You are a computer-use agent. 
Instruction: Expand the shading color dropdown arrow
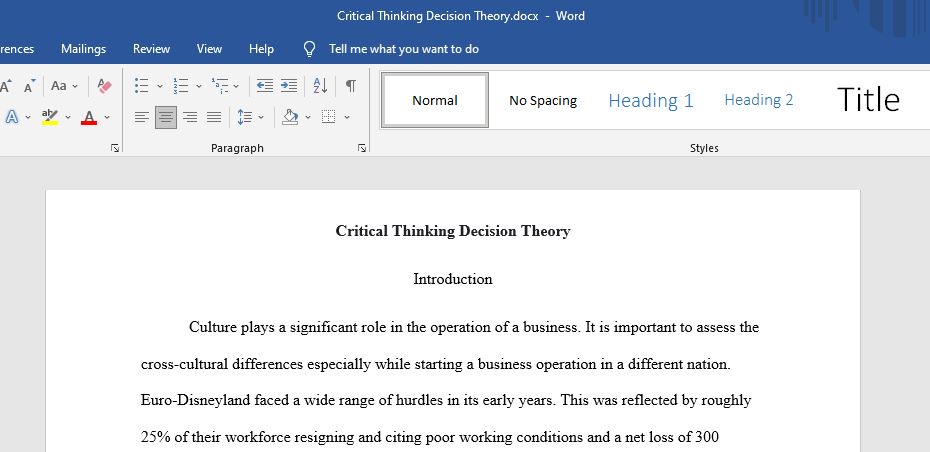[x=308, y=117]
